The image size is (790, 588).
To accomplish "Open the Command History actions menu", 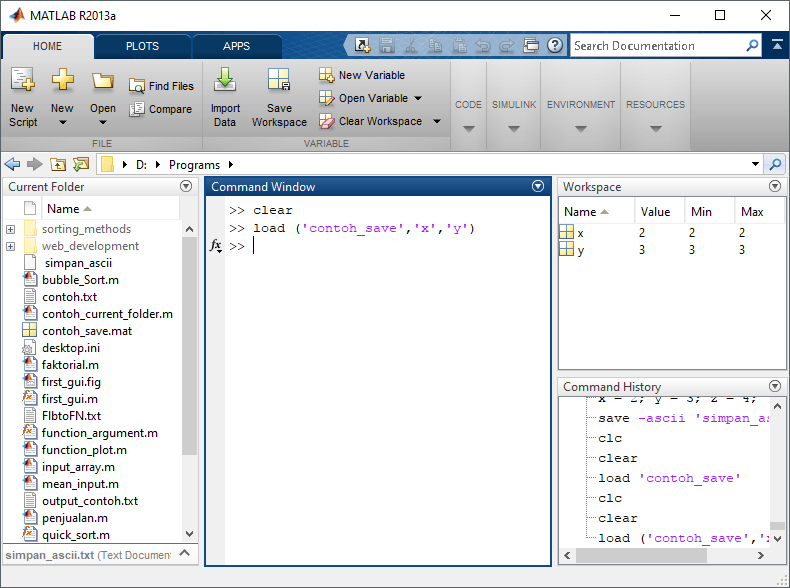I will [775, 386].
